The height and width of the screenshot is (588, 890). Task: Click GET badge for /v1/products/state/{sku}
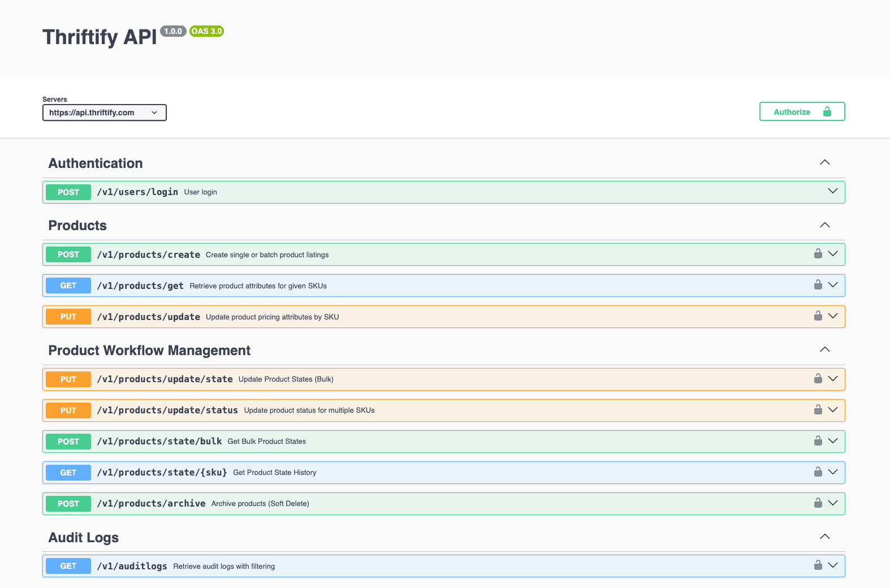(x=68, y=473)
